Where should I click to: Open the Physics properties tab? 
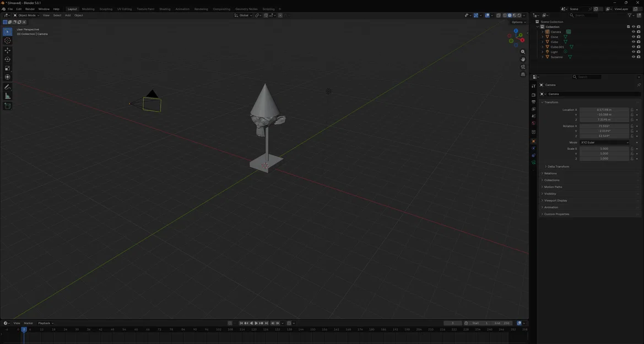533,148
